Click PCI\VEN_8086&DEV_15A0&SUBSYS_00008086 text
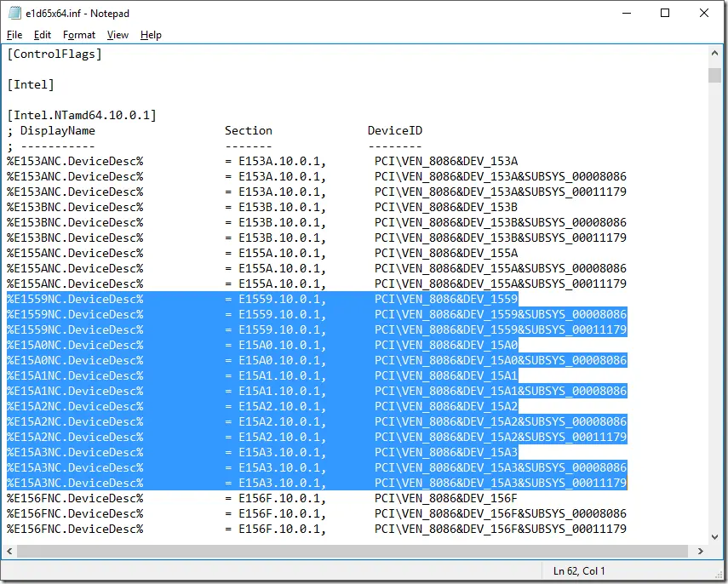The width and height of the screenshot is (728, 584). click(501, 360)
